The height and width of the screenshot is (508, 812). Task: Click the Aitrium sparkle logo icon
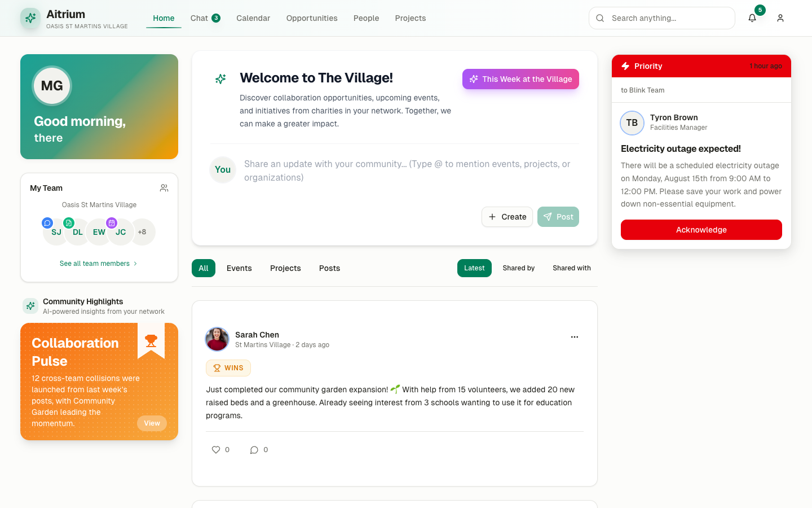(30, 18)
